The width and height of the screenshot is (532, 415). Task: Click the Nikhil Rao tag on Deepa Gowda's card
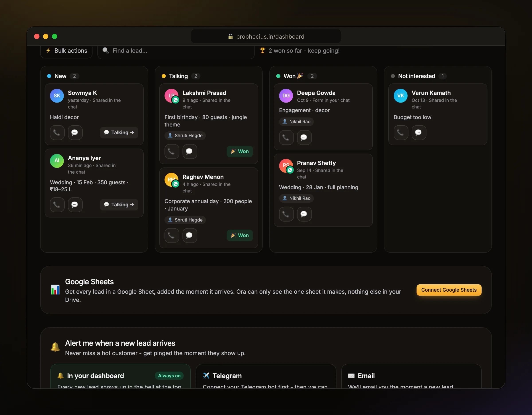296,122
